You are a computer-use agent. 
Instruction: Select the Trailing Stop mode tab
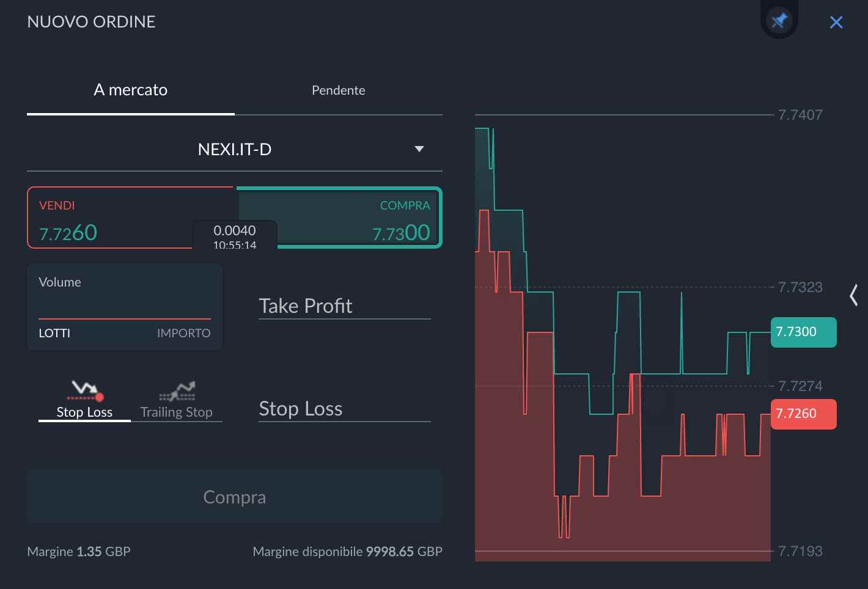pyautogui.click(x=176, y=412)
